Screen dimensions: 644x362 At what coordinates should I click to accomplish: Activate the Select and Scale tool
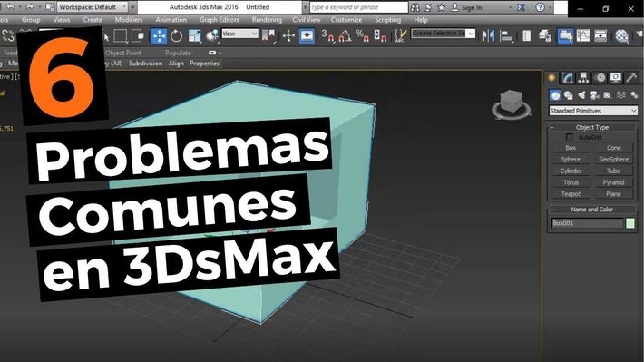click(194, 36)
